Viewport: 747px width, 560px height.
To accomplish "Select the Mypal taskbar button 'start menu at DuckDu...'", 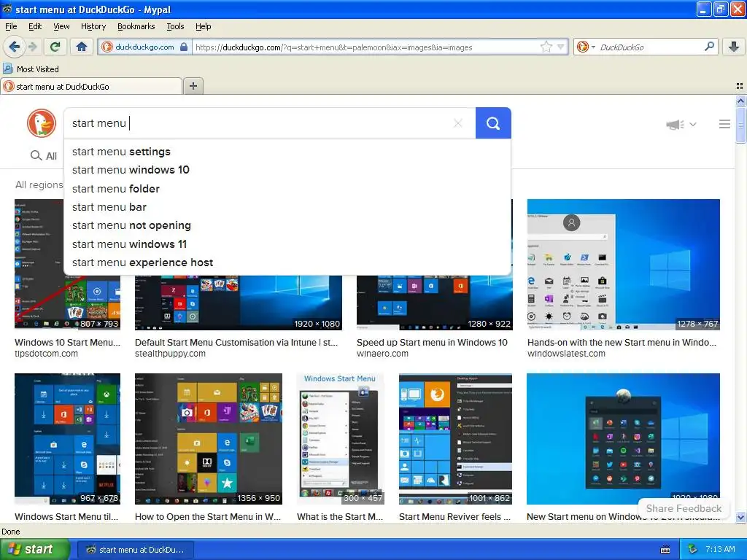I will point(136,550).
